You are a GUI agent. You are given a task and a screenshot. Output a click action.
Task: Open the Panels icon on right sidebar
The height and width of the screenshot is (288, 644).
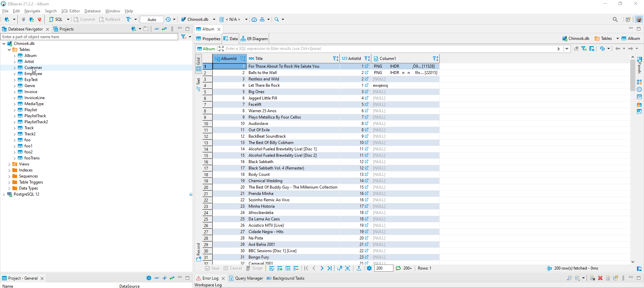coord(639,59)
